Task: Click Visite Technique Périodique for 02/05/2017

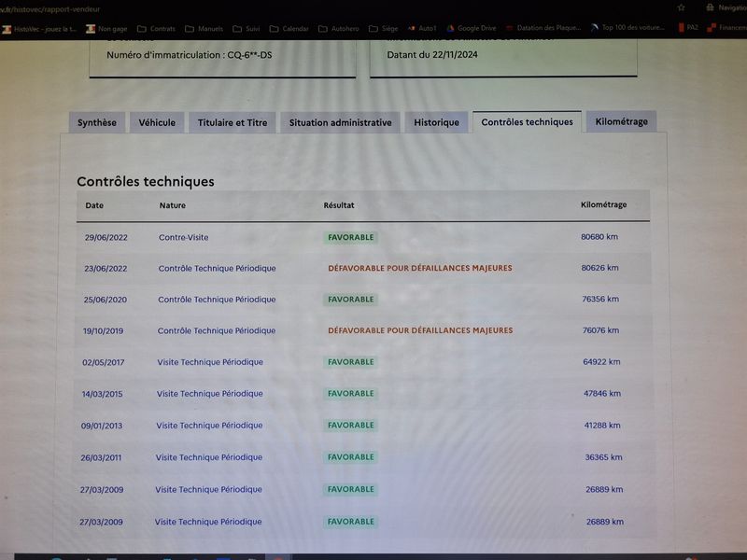Action: [210, 362]
